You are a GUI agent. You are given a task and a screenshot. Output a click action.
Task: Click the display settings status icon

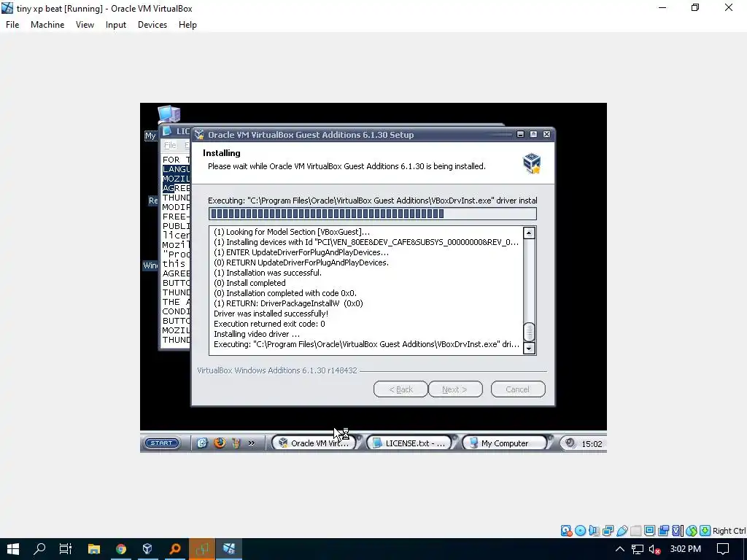pos(649,531)
